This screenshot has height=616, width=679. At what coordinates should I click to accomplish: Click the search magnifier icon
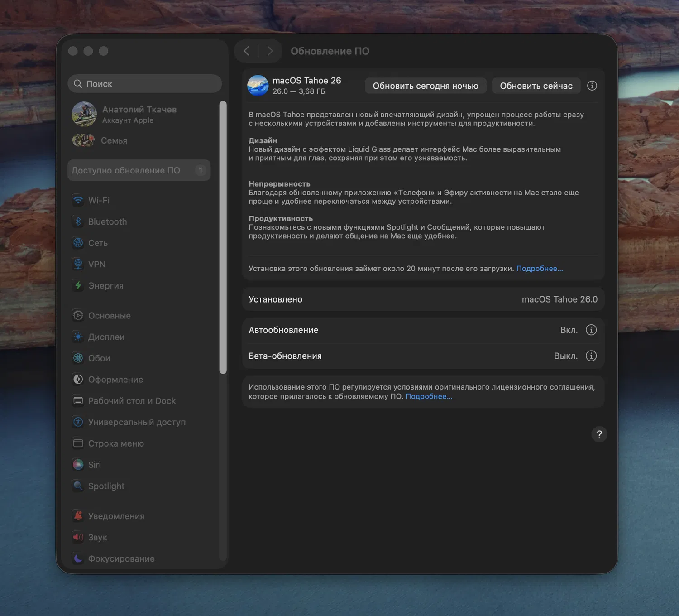78,84
